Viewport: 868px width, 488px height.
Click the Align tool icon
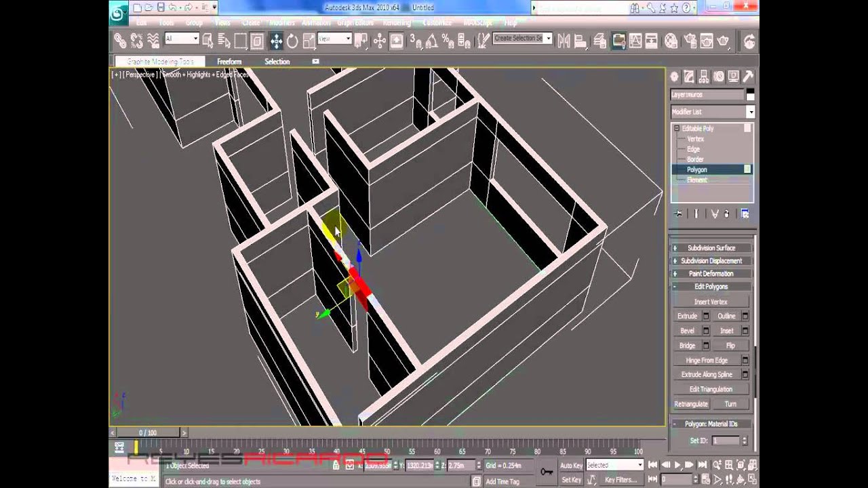pyautogui.click(x=580, y=41)
